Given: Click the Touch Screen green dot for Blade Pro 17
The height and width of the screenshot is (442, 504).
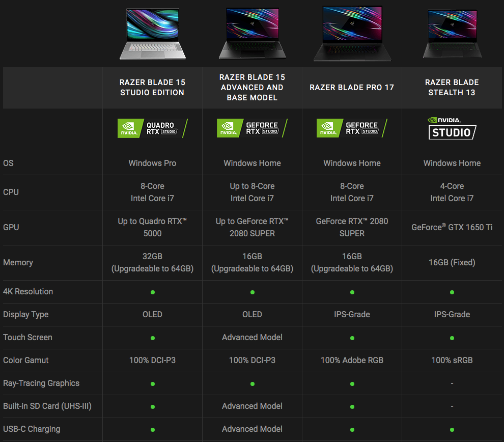Looking at the screenshot, I should [352, 338].
